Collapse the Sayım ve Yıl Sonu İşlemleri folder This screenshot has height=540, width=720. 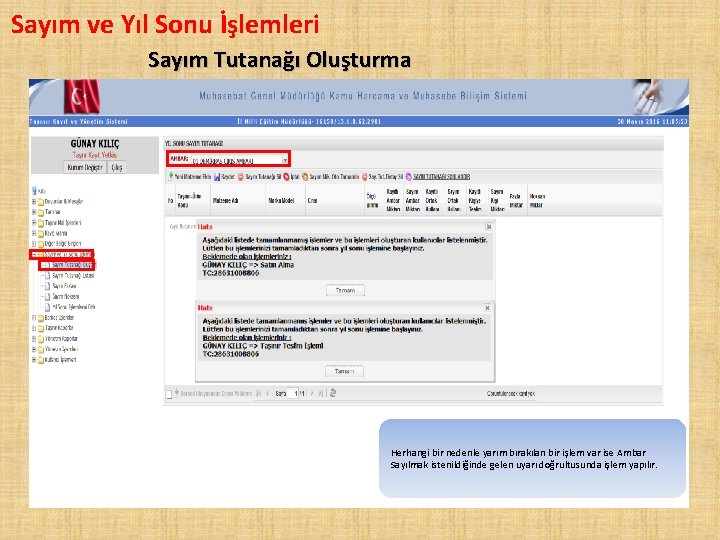[34, 254]
